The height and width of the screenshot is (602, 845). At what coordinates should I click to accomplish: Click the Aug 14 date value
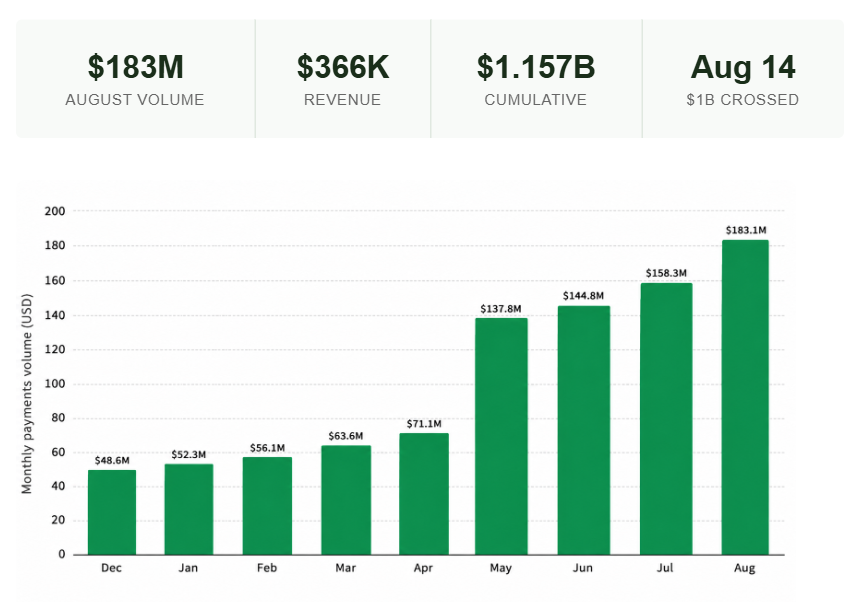click(x=743, y=67)
